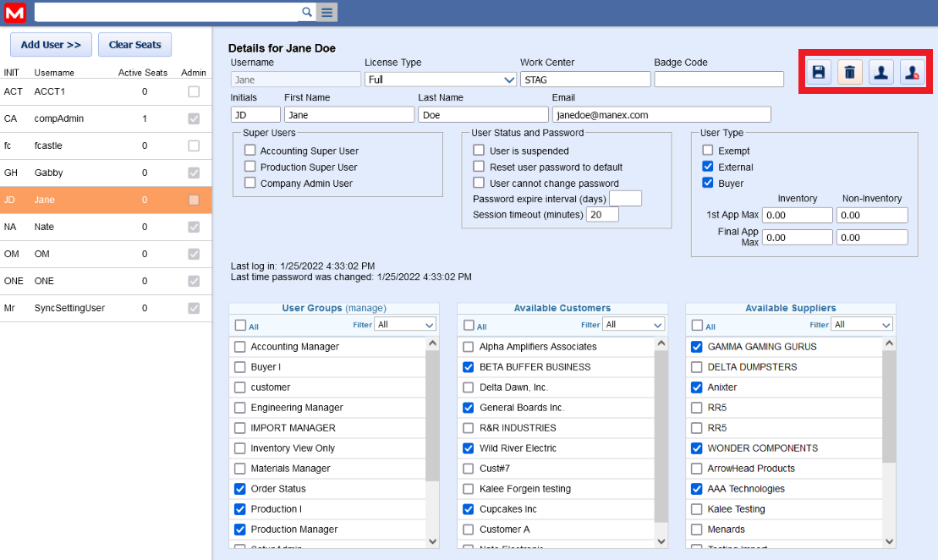Select Gabby user row

[x=106, y=173]
